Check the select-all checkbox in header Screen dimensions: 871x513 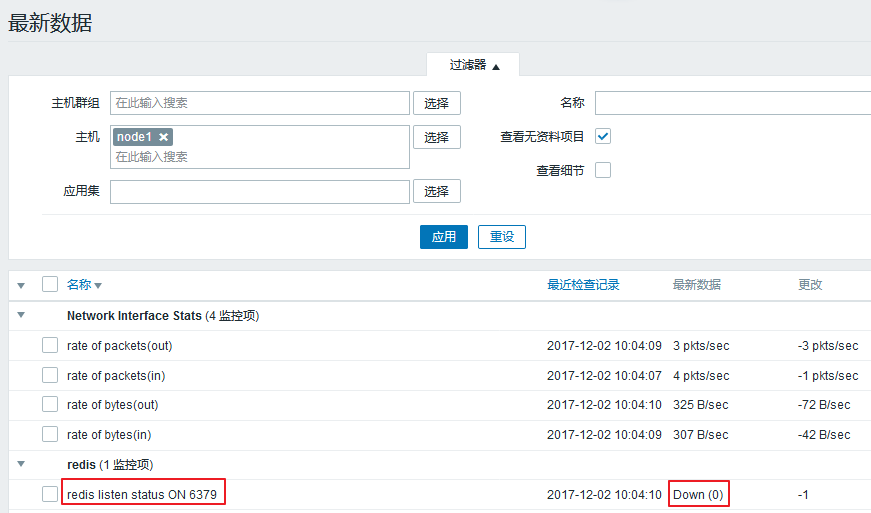[50, 285]
